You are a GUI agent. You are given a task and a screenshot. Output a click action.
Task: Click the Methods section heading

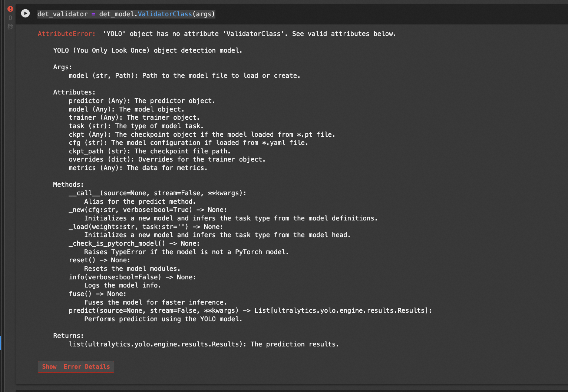point(68,184)
